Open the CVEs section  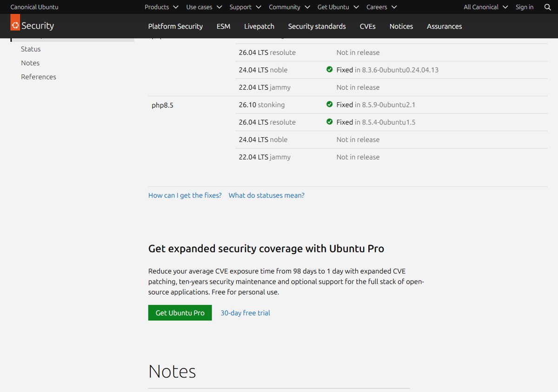tap(367, 26)
